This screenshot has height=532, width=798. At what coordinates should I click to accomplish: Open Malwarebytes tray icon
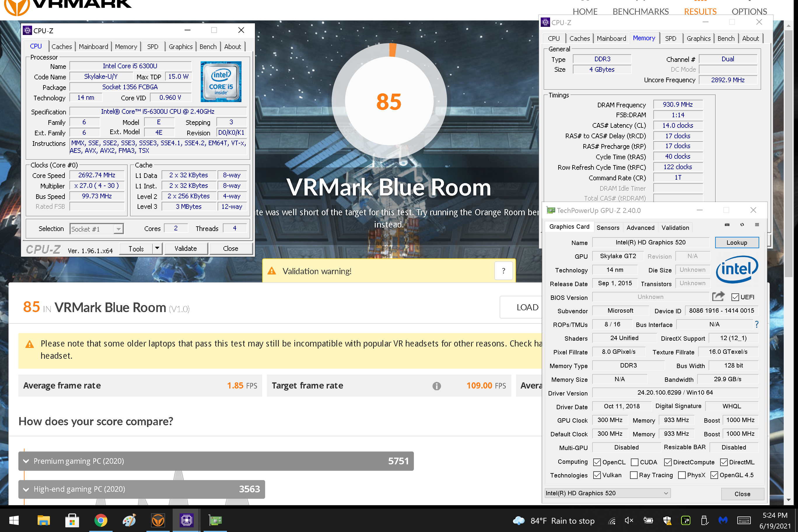pyautogui.click(x=723, y=520)
